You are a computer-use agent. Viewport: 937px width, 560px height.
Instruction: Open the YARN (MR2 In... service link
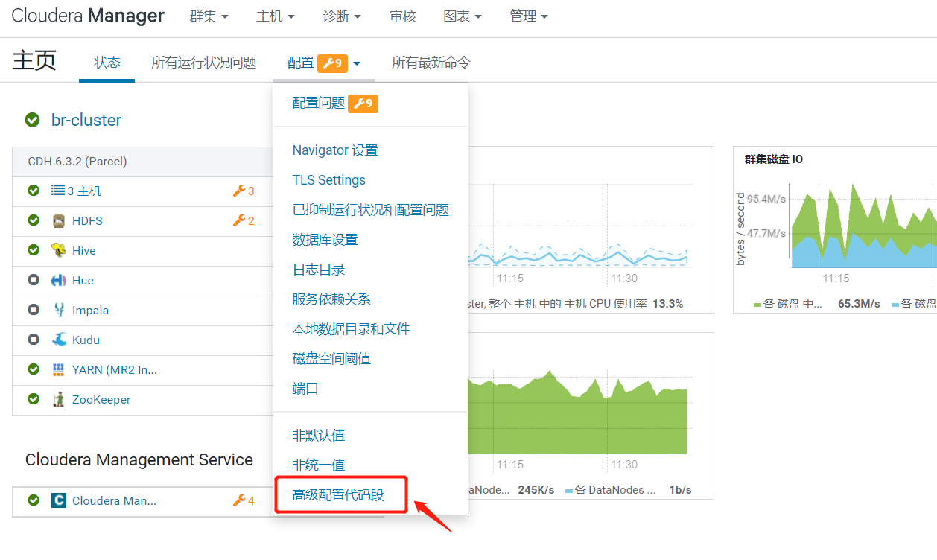[115, 370]
